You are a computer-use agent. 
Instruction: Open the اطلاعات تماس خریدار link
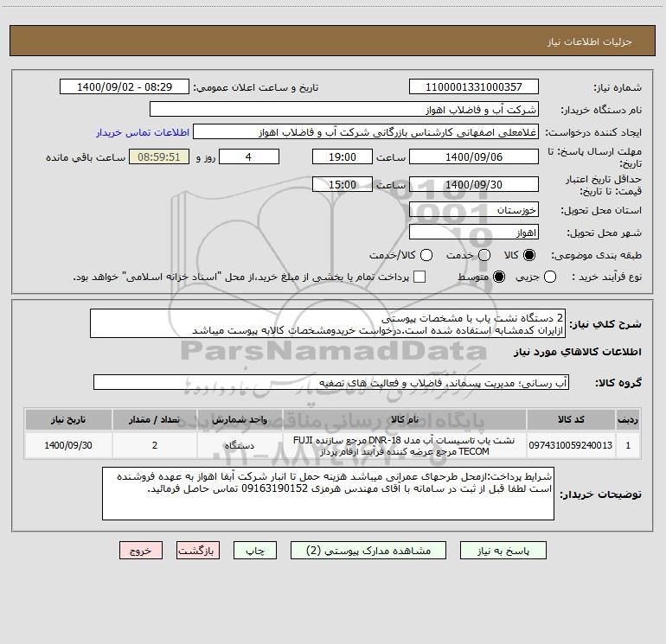point(143,132)
